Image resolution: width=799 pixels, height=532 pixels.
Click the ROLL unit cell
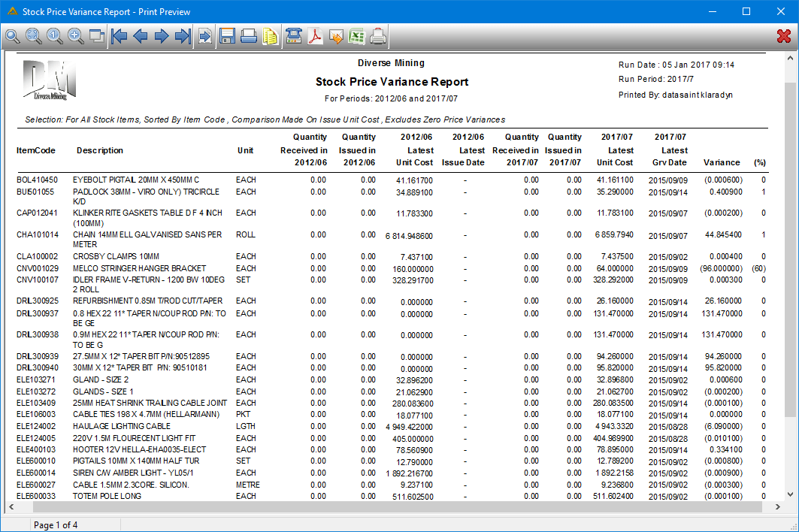[246, 234]
